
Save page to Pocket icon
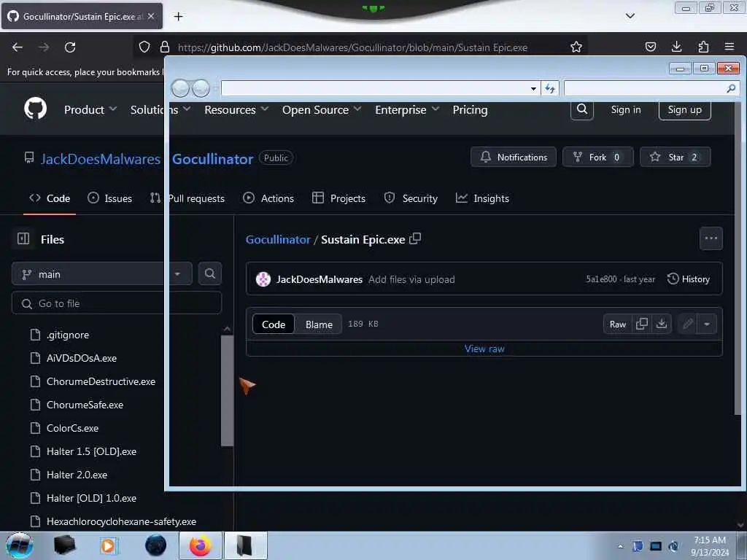[x=650, y=47]
